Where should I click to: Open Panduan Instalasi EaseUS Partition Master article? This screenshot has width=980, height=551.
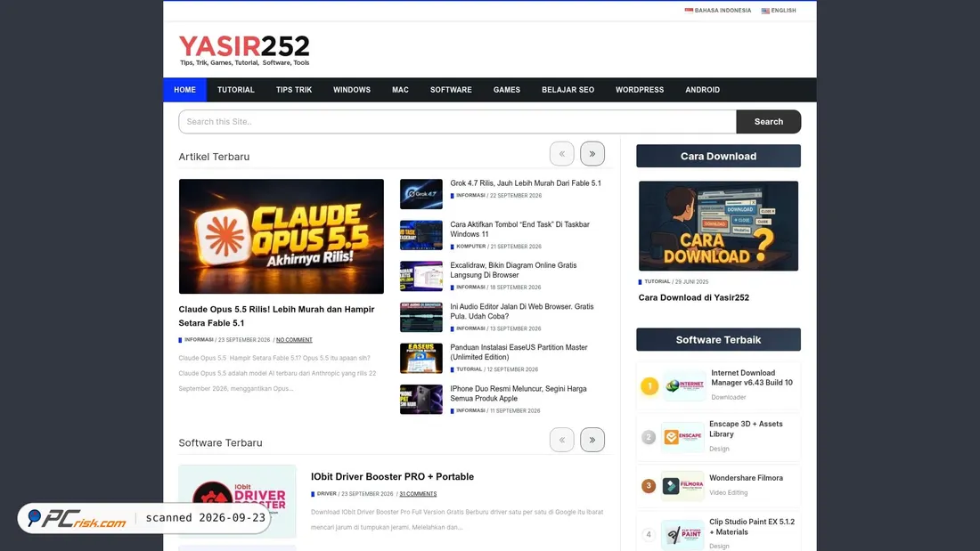[x=519, y=352]
